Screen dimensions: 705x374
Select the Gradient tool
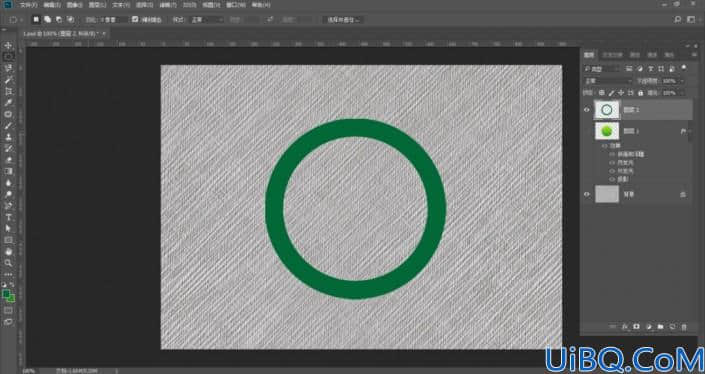tap(8, 171)
